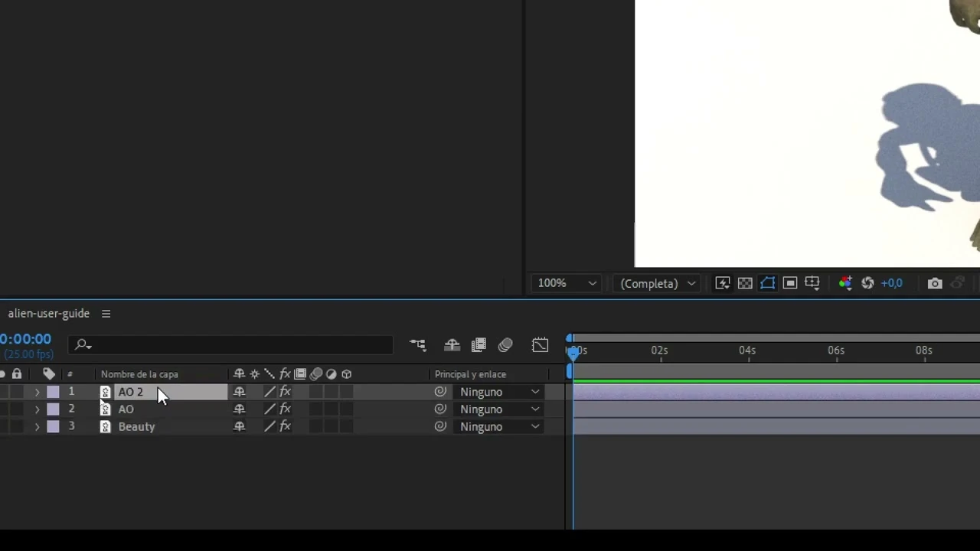Screen dimensions: 980x551
Task: Toggle effects fx switch on Beauty layer
Action: point(285,427)
